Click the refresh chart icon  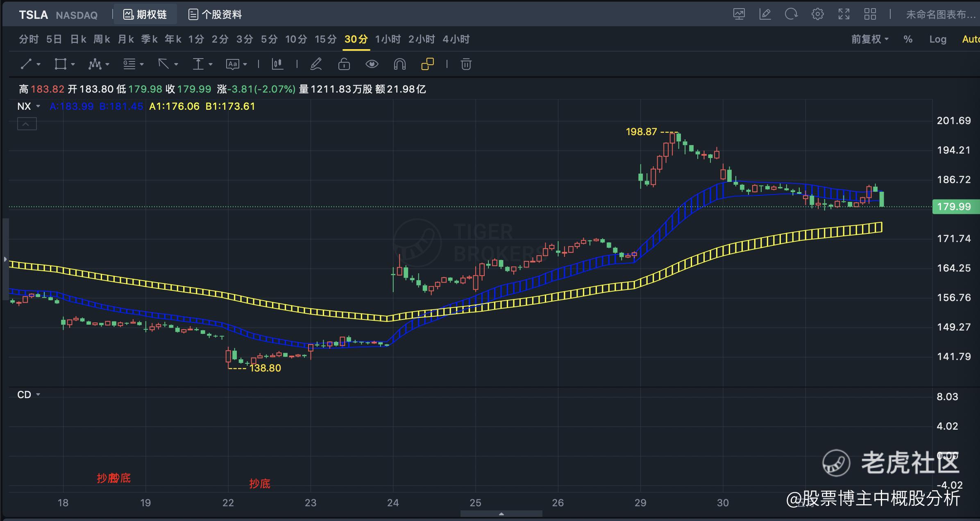coord(791,14)
